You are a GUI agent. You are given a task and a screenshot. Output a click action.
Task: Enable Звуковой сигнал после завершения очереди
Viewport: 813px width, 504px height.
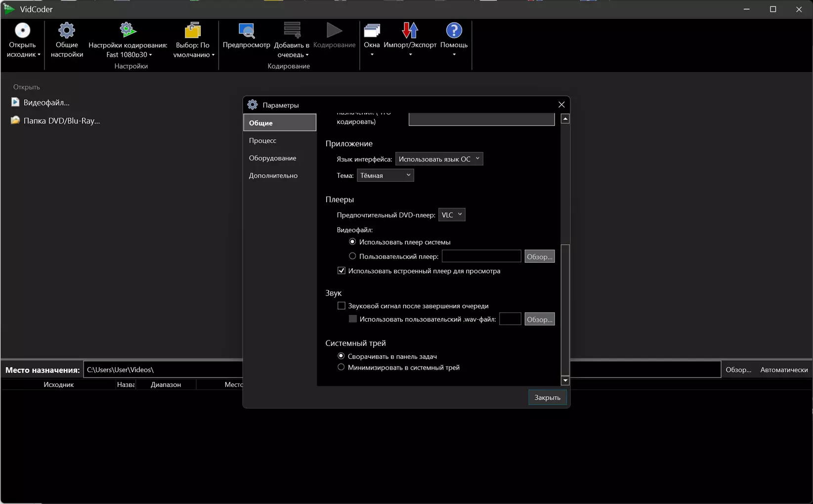tap(341, 306)
